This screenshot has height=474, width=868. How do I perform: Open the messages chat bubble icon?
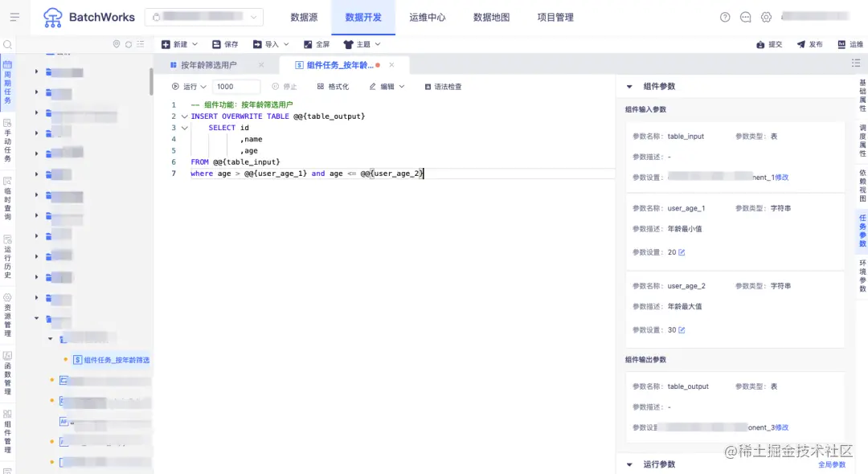pyautogui.click(x=745, y=17)
